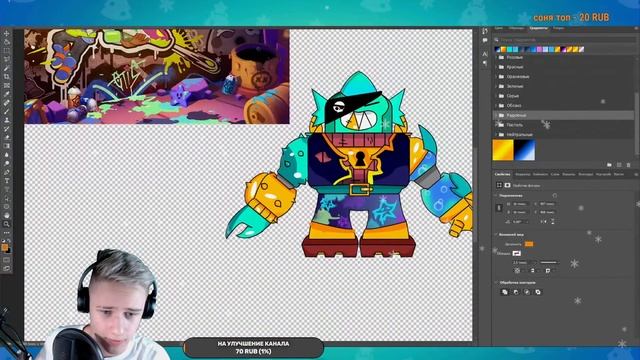Open the collapsed Comments panel icon
Screen dimensions: 640x360
click(x=485, y=40)
